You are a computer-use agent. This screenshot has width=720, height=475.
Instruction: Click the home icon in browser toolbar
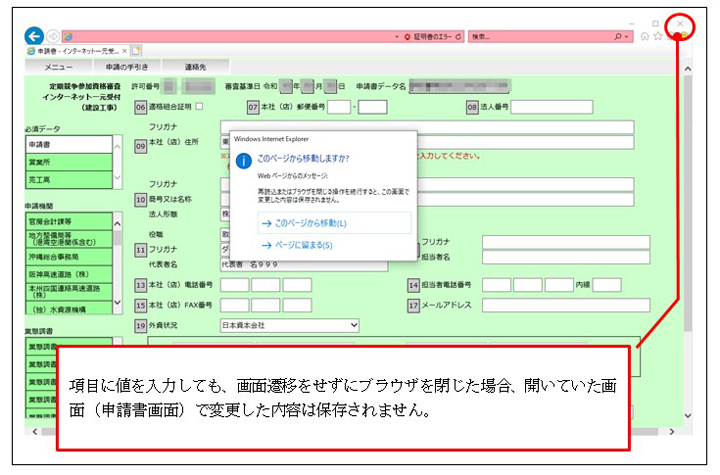pos(645,36)
